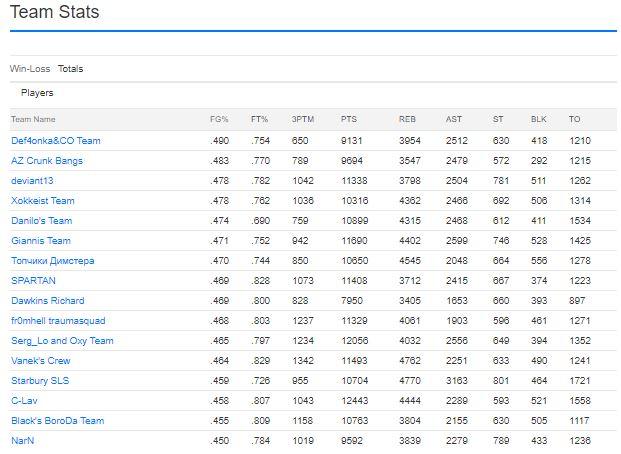Sort table by FG% column header
The height and width of the screenshot is (454, 621).
coord(219,119)
